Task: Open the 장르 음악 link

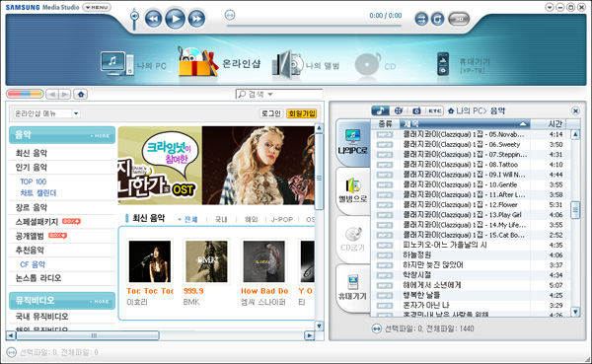Action: tap(32, 207)
